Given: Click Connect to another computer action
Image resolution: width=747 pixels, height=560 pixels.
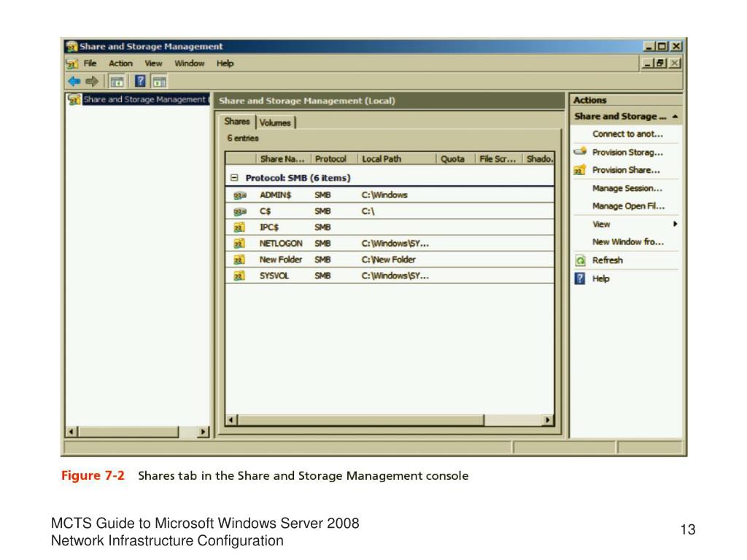Looking at the screenshot, I should pos(627,134).
